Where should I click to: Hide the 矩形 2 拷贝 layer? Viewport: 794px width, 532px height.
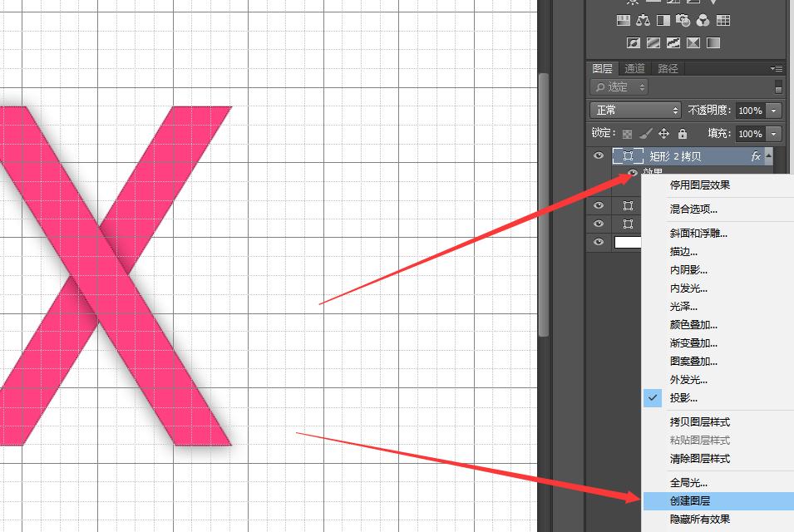(598, 155)
